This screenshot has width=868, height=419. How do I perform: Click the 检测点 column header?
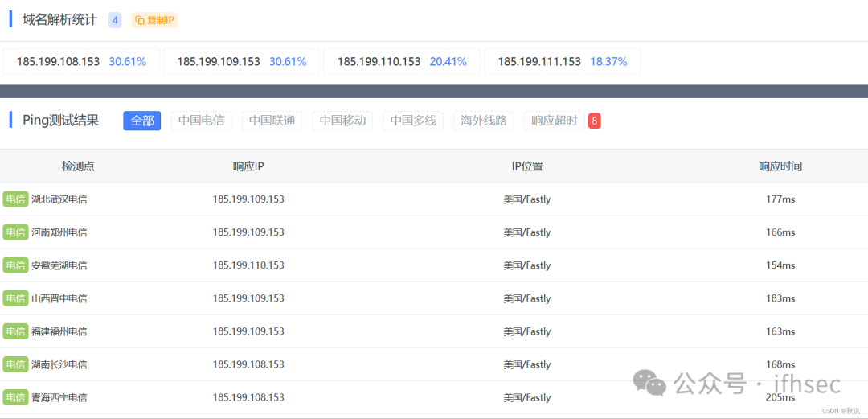tap(78, 166)
